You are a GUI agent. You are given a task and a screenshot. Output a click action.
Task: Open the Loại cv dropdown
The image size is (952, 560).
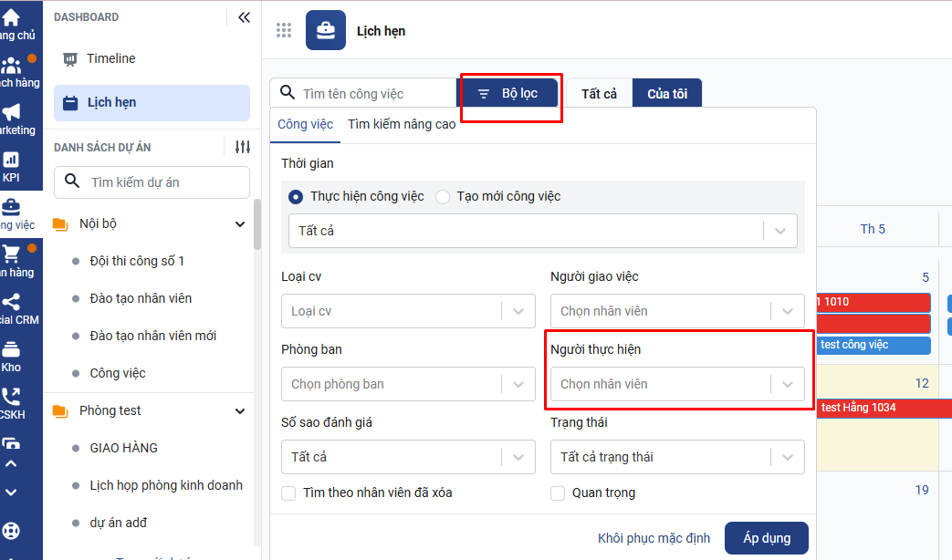[407, 311]
